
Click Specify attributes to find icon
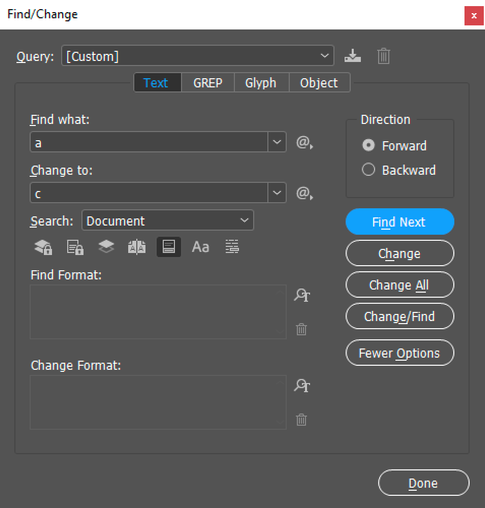[302, 295]
